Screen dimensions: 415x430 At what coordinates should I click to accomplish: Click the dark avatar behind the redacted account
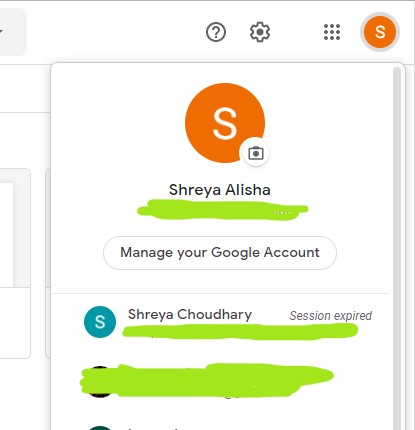click(x=99, y=382)
